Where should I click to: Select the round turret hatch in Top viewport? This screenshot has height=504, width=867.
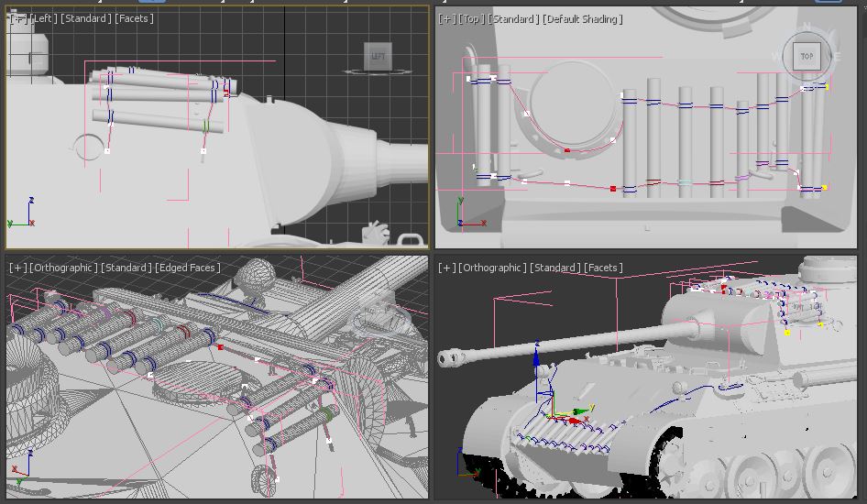point(572,104)
